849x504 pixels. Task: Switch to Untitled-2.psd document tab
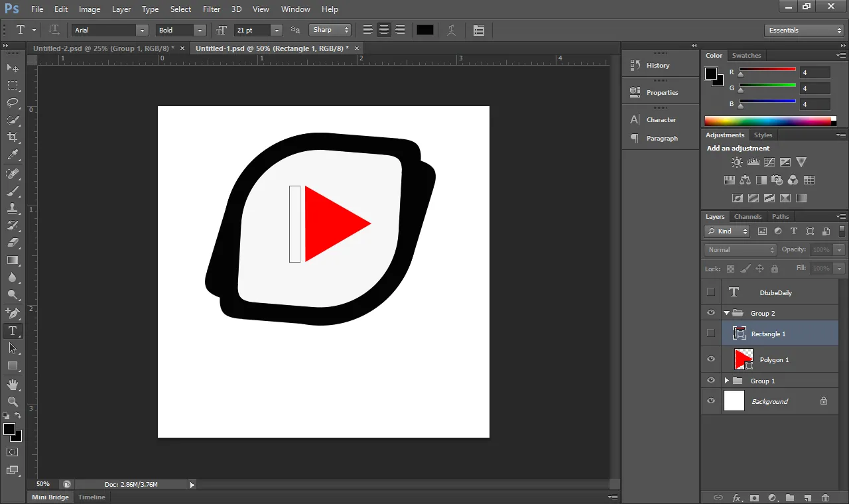tap(105, 48)
